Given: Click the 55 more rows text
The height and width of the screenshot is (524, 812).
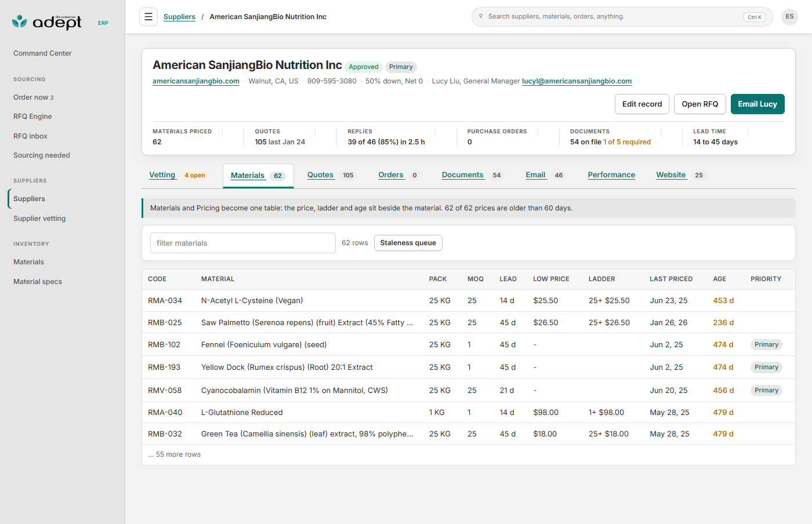Looking at the screenshot, I should click(174, 454).
